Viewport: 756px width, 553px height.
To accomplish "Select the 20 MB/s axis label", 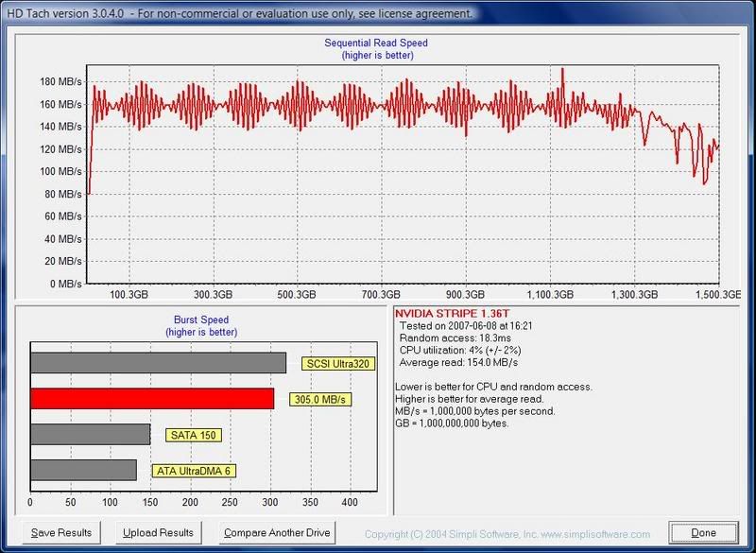I will [x=63, y=261].
